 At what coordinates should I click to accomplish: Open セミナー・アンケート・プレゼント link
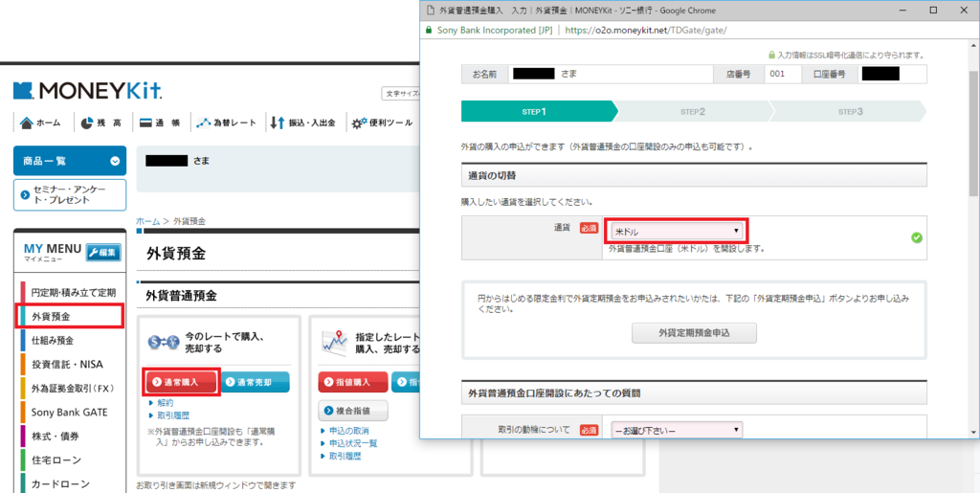(69, 195)
